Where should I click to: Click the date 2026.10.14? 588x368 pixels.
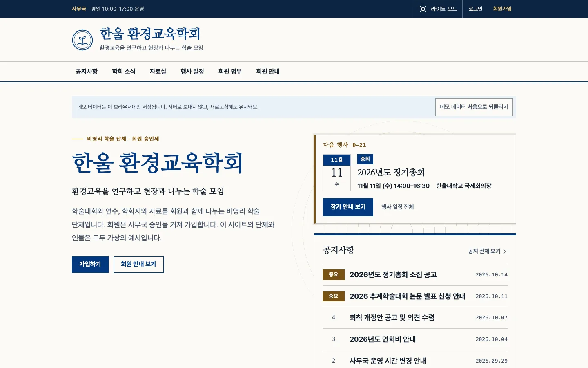(x=492, y=275)
